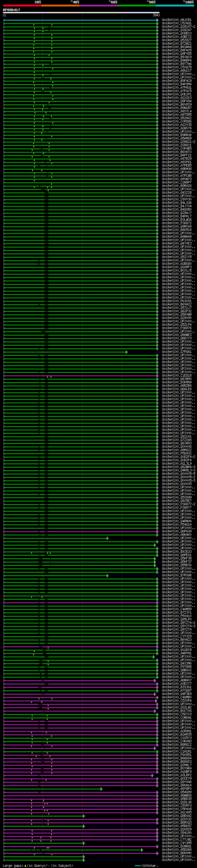Image resolution: width=197 pixels, height=868 pixels.
Task: Click label UniRef100_A1L3L9
Action: (177, 464)
